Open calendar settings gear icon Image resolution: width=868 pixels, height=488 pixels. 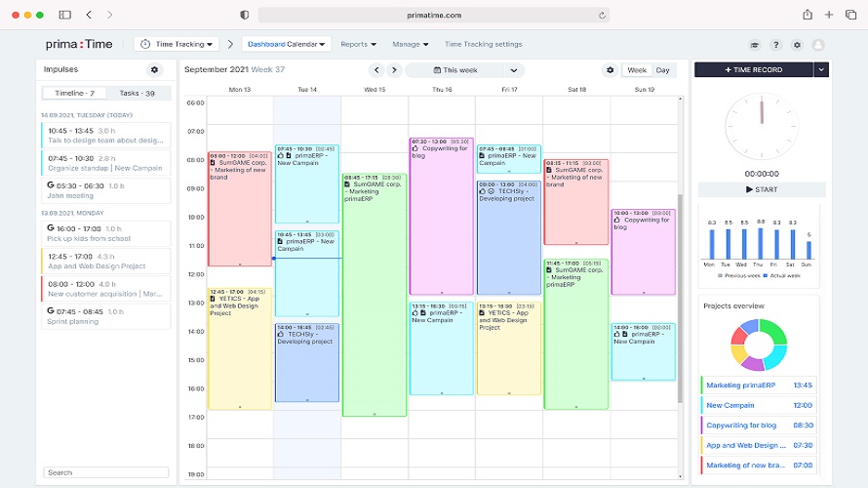coord(610,70)
